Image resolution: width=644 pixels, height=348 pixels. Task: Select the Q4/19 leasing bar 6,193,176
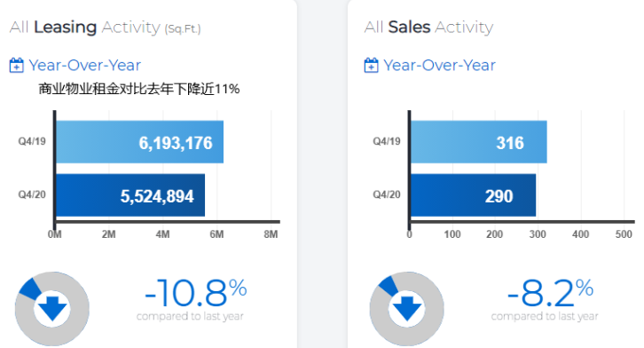[x=139, y=142]
